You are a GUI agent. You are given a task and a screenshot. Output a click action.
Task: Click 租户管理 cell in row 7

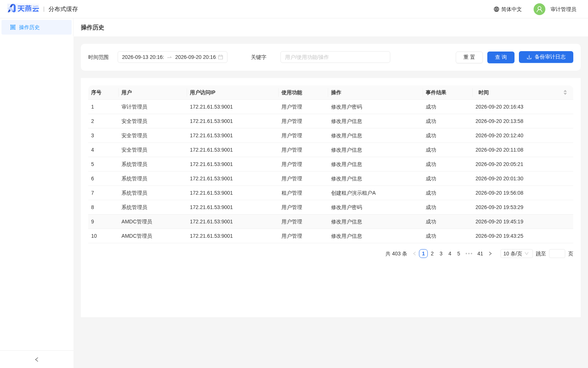tap(292, 193)
